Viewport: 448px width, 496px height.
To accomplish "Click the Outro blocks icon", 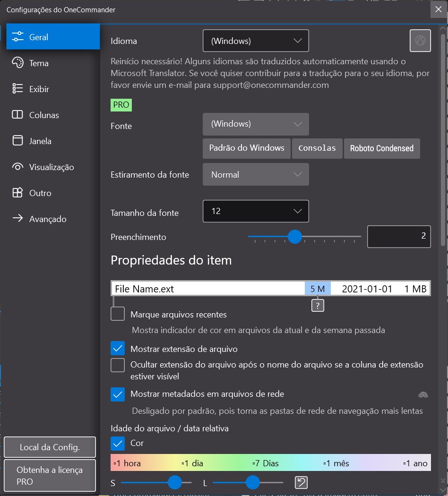I will (x=17, y=192).
